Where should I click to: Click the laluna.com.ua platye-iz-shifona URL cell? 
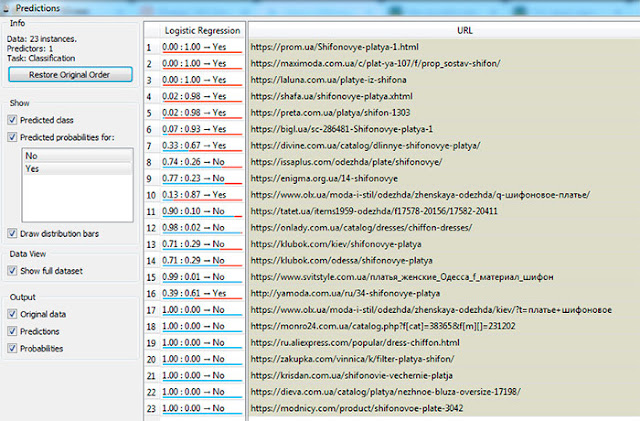coord(444,80)
